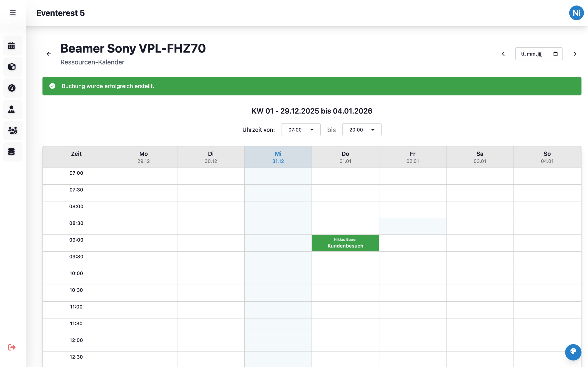The height and width of the screenshot is (367, 588).
Task: Open the hamburger menu
Action: [13, 13]
